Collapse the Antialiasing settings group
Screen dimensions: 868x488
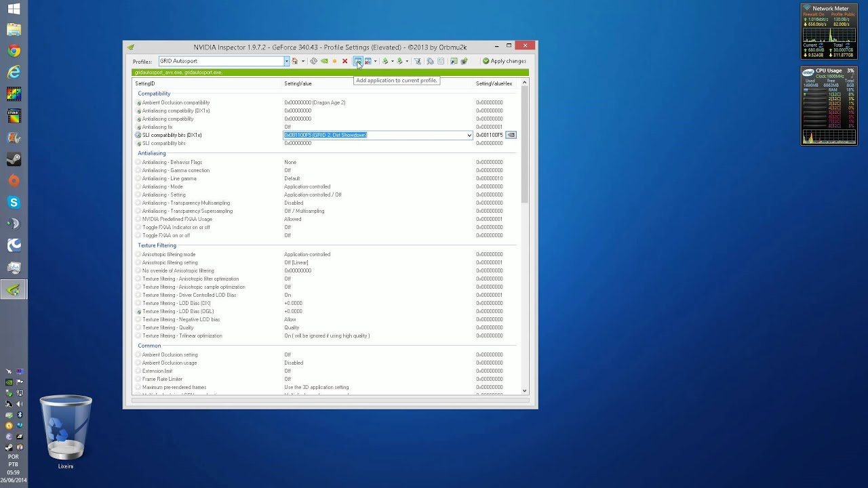coord(151,153)
